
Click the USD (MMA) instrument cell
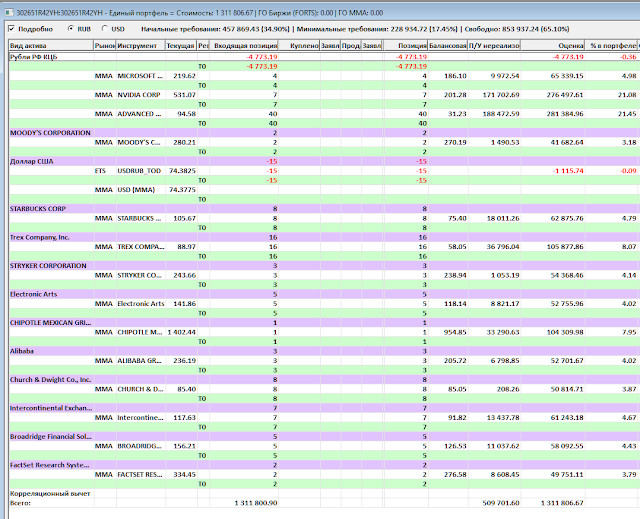tap(140, 190)
